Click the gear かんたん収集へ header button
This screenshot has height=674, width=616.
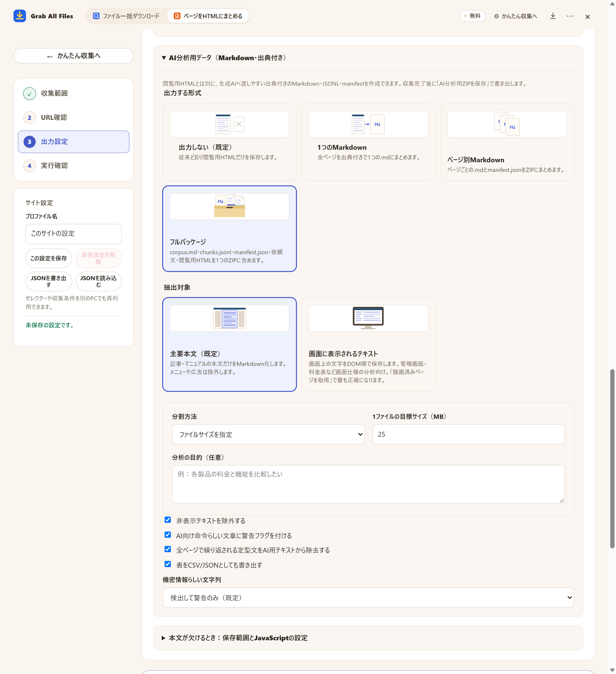[515, 16]
